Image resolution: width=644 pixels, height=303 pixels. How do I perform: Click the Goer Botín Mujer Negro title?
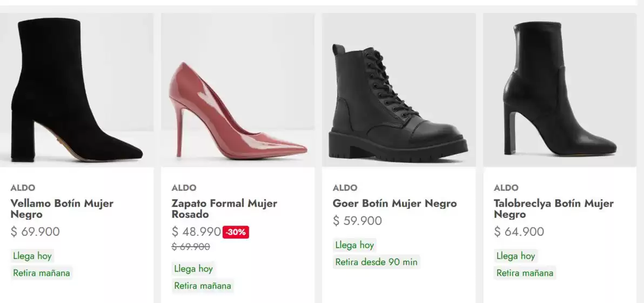coord(394,203)
